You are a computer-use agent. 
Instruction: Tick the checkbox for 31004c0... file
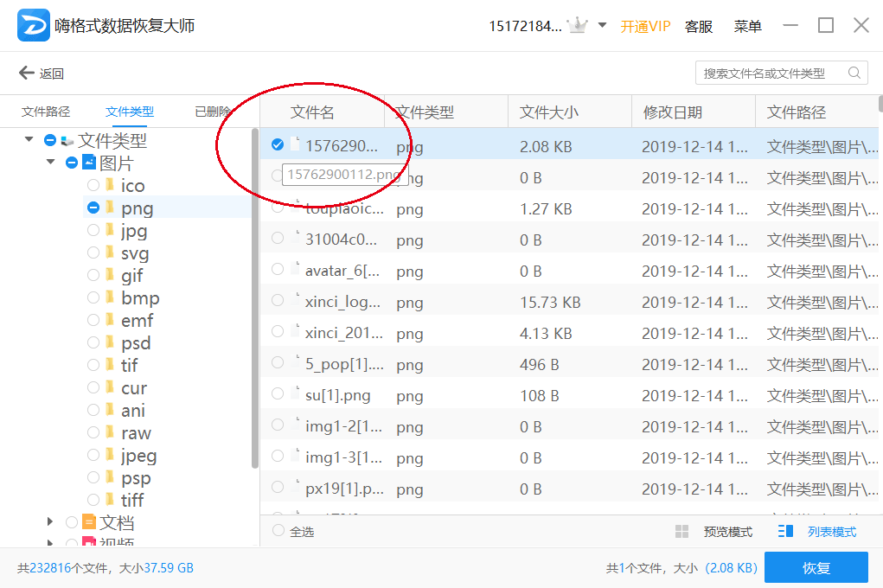click(x=277, y=239)
